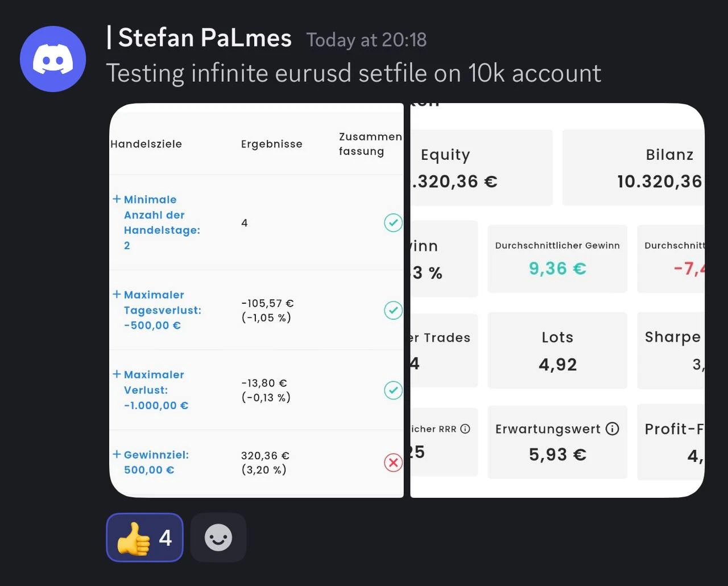Click the Today at 20:18 timestamp
The height and width of the screenshot is (586, 728).
point(366,40)
